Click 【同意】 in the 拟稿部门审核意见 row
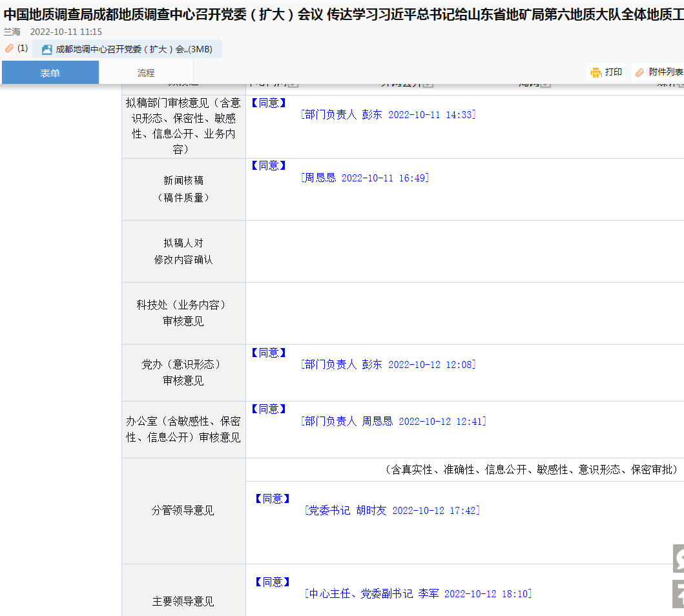The image size is (684, 616). point(269,103)
